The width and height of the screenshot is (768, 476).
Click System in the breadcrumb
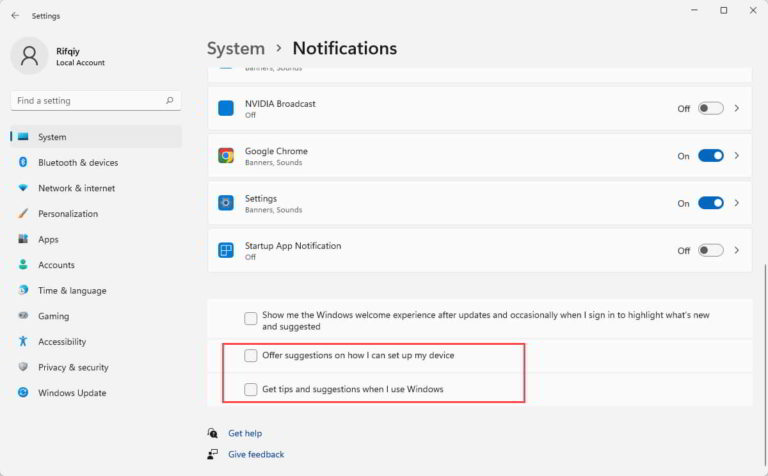[236, 48]
